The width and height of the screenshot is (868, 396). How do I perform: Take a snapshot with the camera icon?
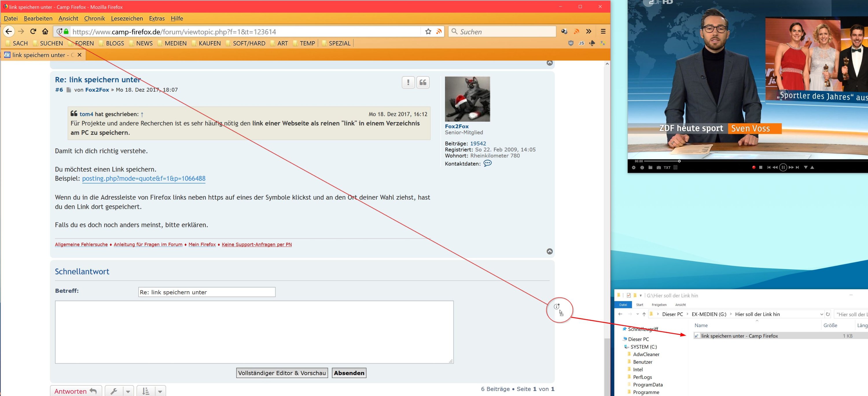[659, 167]
